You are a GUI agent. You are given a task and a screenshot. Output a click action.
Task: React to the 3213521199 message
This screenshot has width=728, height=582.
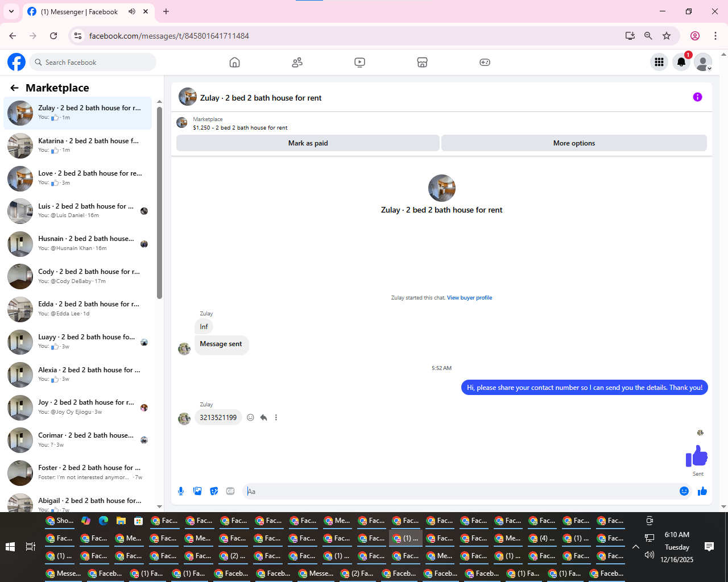250,418
